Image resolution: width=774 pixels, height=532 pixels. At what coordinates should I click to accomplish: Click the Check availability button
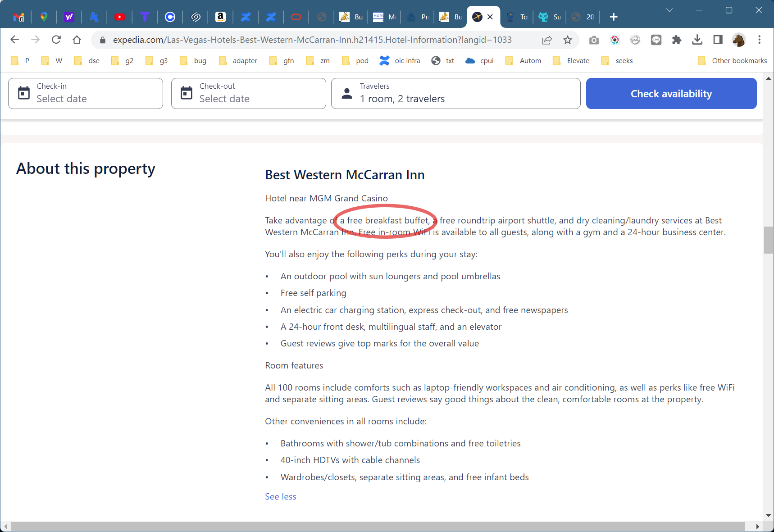pos(671,94)
